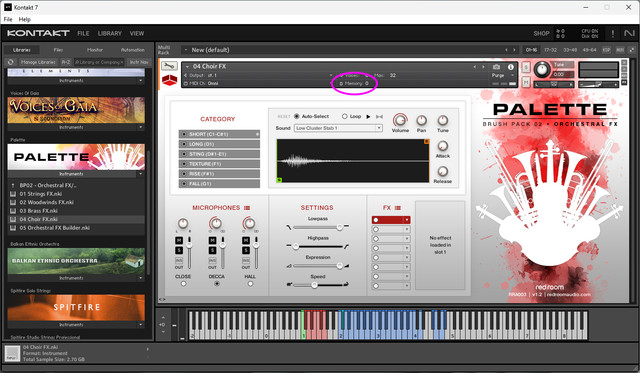Select the SHORT (C1-C#1) category

tap(219, 134)
